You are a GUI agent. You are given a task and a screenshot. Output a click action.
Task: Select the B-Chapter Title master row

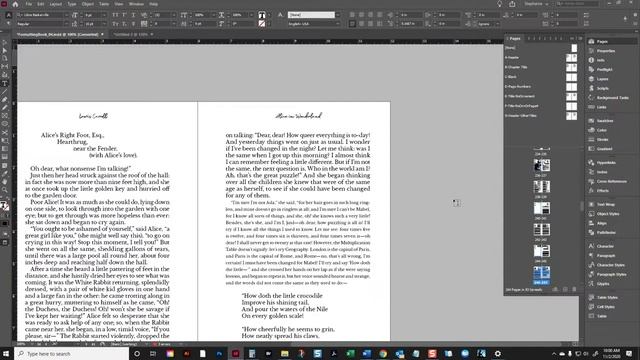[541, 67]
